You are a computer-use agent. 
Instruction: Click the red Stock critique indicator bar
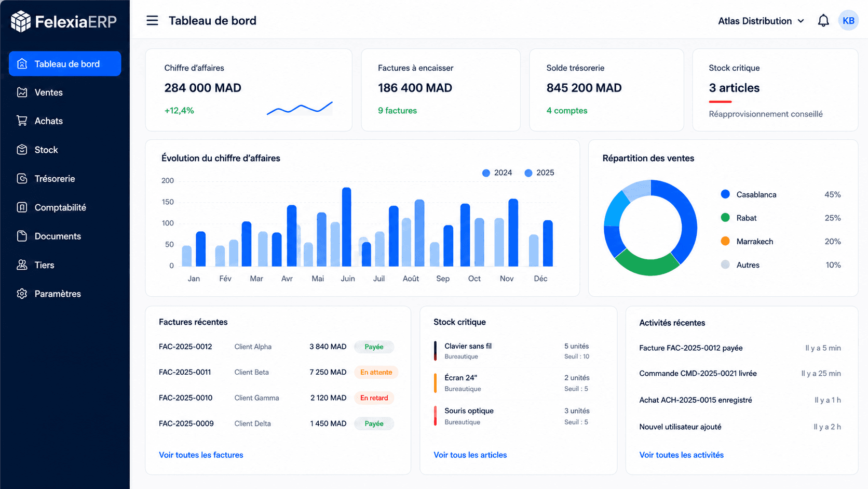pos(720,101)
